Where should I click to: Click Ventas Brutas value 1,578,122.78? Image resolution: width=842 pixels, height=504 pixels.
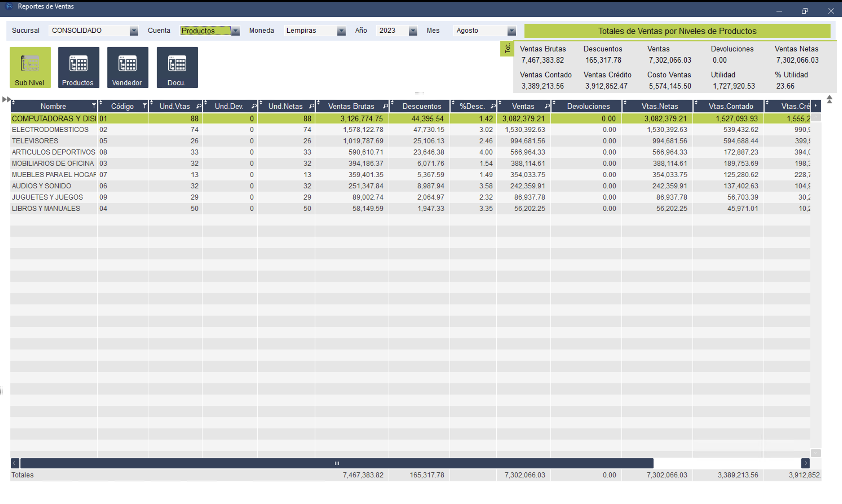[363, 130]
